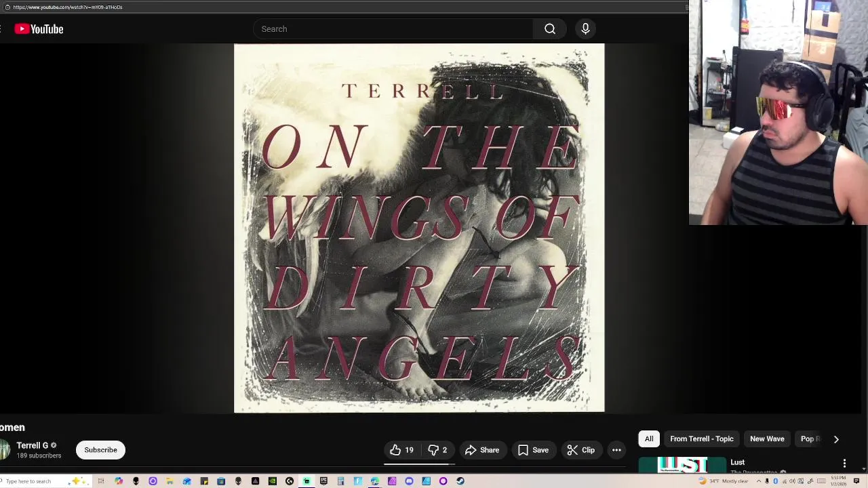This screenshot has width=868, height=488.
Task: Expand hidden system tray icons
Action: coord(759,481)
